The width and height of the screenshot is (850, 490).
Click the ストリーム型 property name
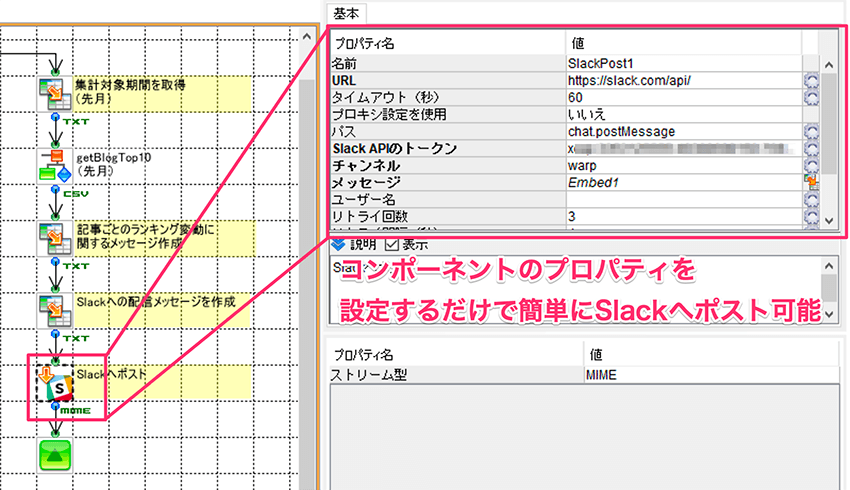[x=369, y=375]
